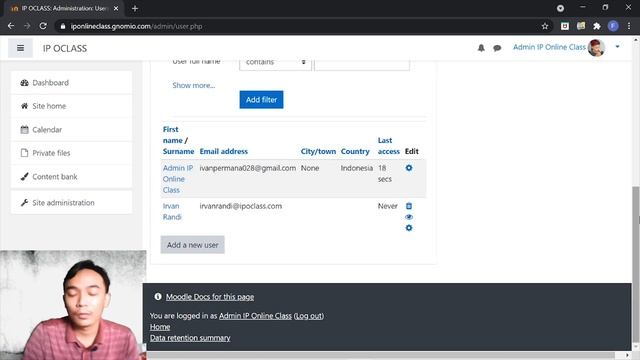The width and height of the screenshot is (640, 360).
Task: Edit Irvan Randi with gear icon
Action: [x=409, y=228]
